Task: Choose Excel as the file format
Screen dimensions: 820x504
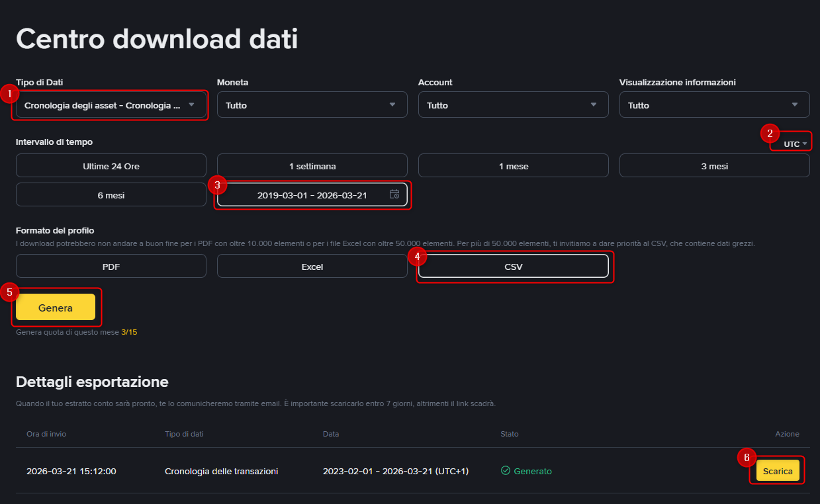Action: tap(312, 266)
